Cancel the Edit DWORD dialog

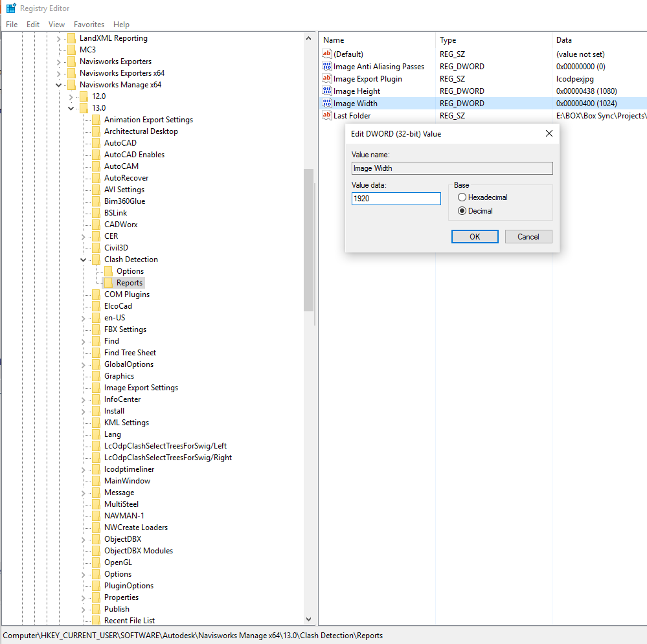(528, 237)
